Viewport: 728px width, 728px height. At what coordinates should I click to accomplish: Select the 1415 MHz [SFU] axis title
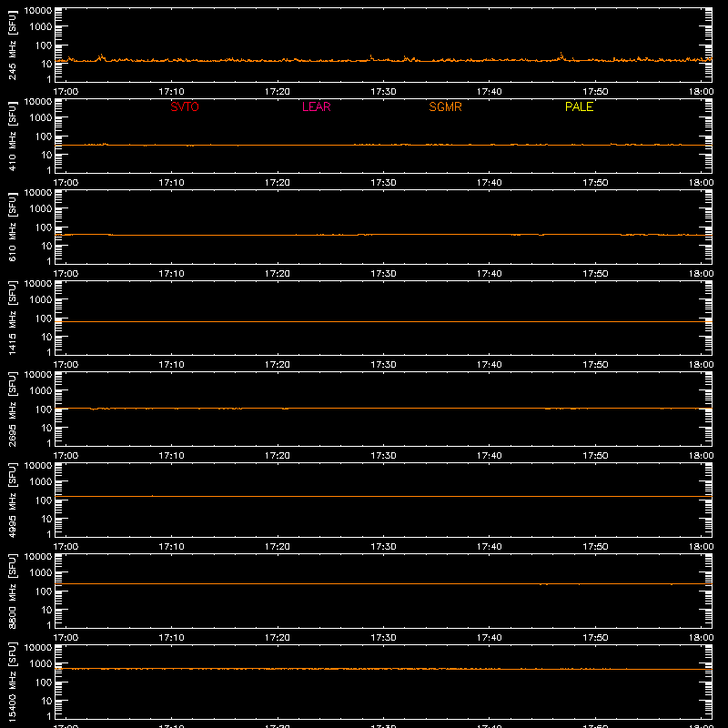click(x=12, y=318)
